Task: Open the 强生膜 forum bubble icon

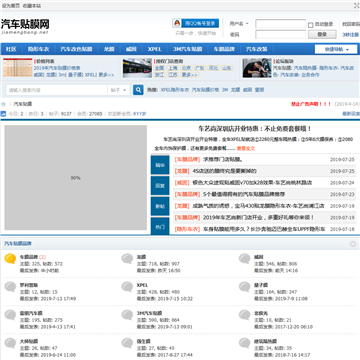Action: [127, 343]
